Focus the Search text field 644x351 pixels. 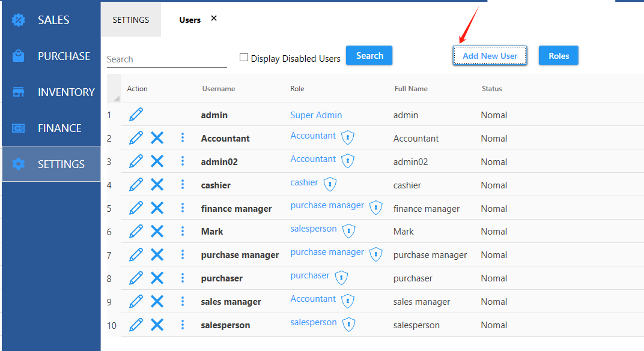tap(166, 59)
